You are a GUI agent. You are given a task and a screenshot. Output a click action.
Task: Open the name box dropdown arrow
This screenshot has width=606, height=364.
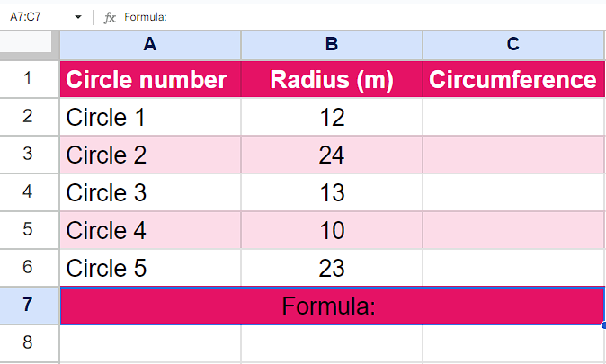(78, 17)
